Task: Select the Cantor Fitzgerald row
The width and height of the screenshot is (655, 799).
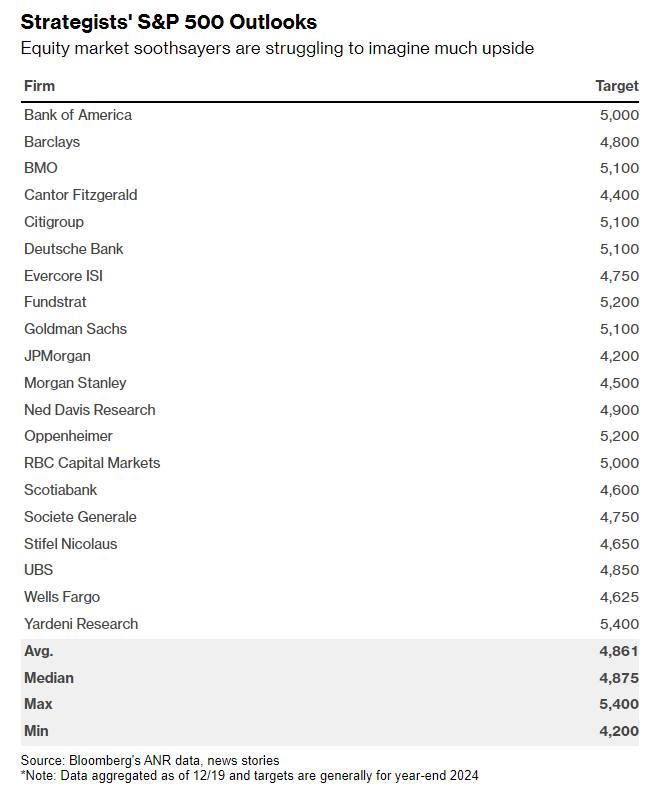Action: click(330, 195)
